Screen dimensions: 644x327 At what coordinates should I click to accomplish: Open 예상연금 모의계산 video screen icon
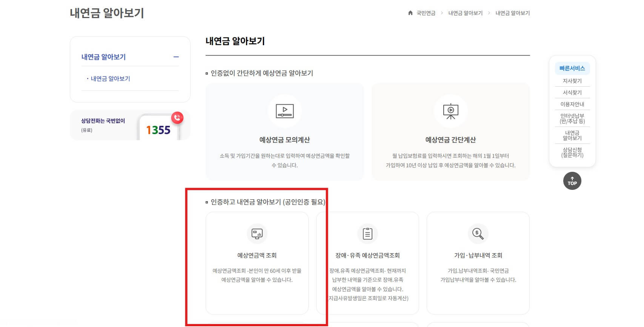(284, 111)
